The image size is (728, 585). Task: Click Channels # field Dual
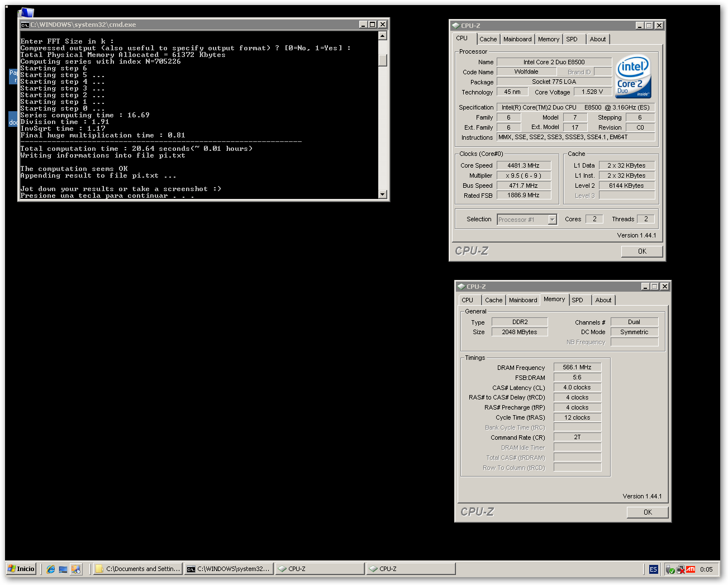pyautogui.click(x=634, y=322)
